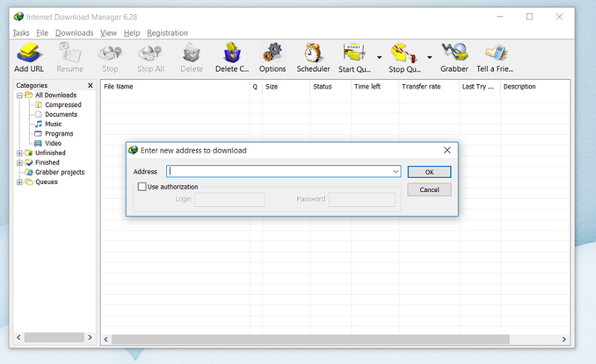Confirm the address with OK button
The height and width of the screenshot is (364, 596).
(429, 172)
